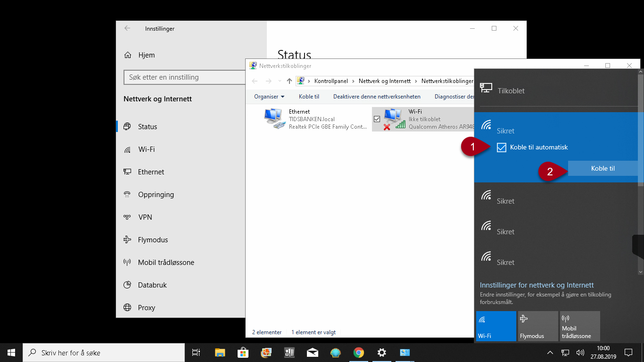Image resolution: width=644 pixels, height=362 pixels.
Task: Select the Ethernet adapter icon
Action: (x=275, y=119)
